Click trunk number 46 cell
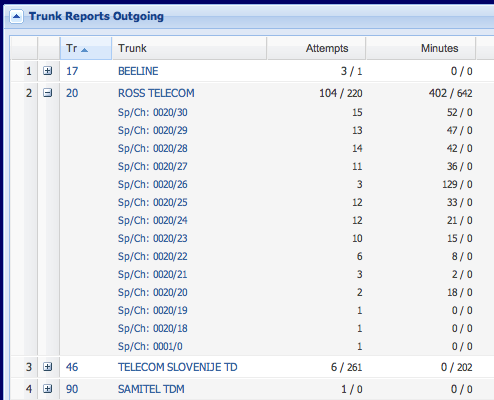The image size is (494, 400). (x=72, y=367)
